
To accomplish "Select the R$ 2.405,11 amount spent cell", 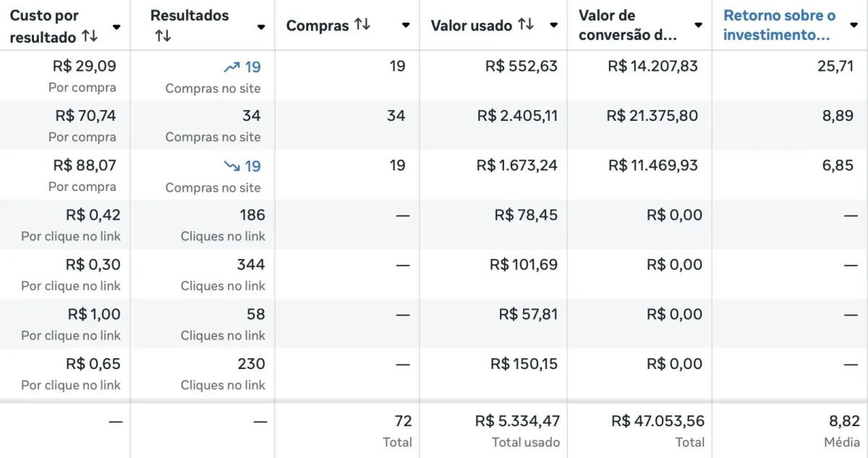I will (x=517, y=116).
